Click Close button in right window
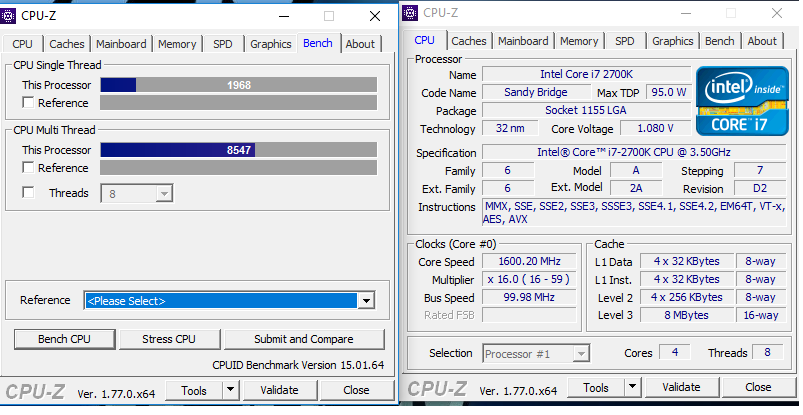 coord(758,387)
